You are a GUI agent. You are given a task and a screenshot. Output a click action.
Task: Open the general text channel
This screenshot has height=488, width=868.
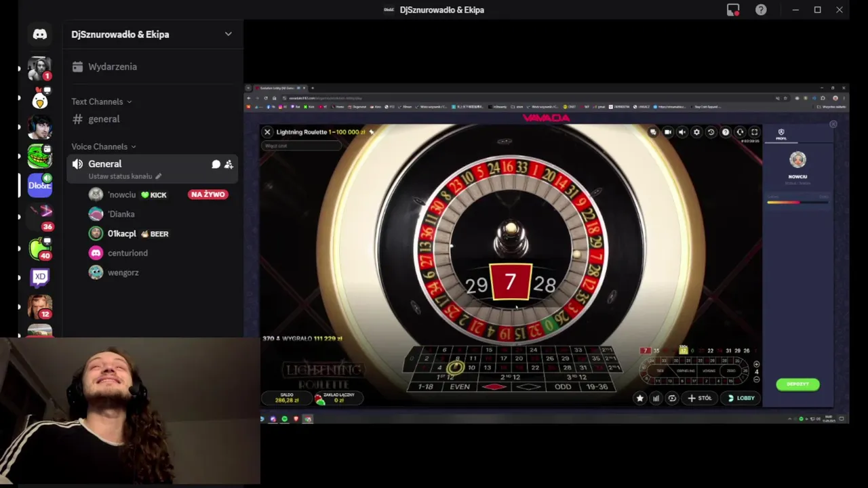152,119
